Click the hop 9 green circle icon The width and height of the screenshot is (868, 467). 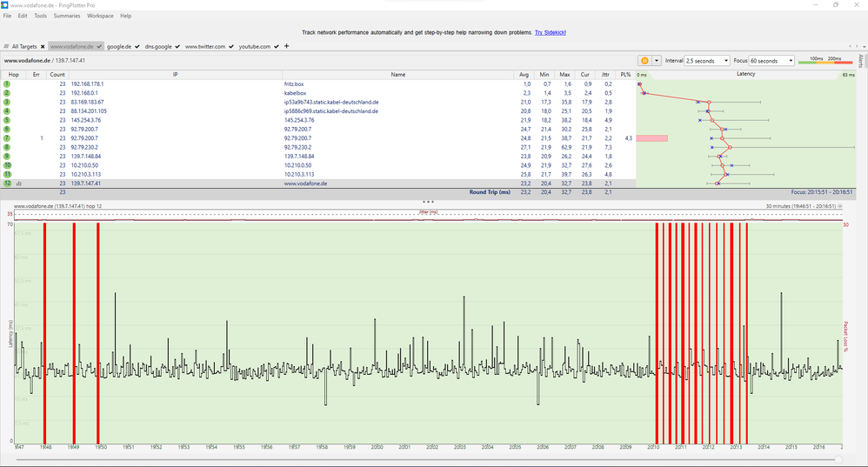[x=7, y=156]
